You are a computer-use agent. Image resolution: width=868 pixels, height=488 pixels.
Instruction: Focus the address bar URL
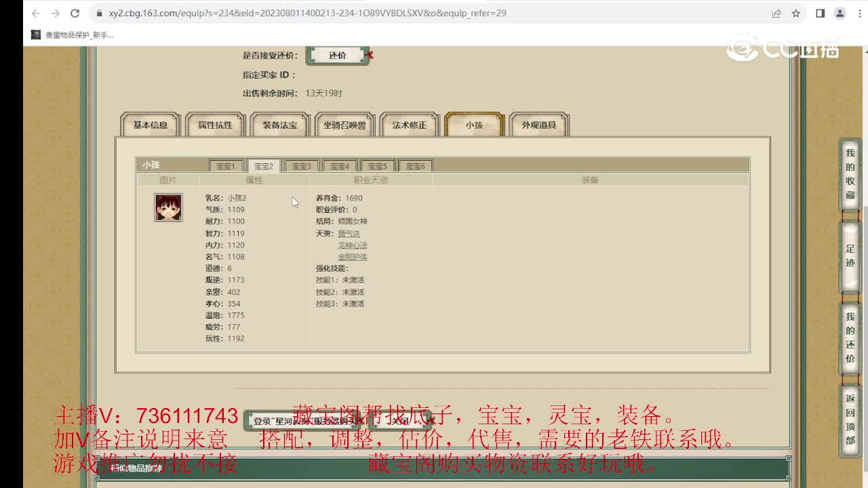pyautogui.click(x=307, y=13)
